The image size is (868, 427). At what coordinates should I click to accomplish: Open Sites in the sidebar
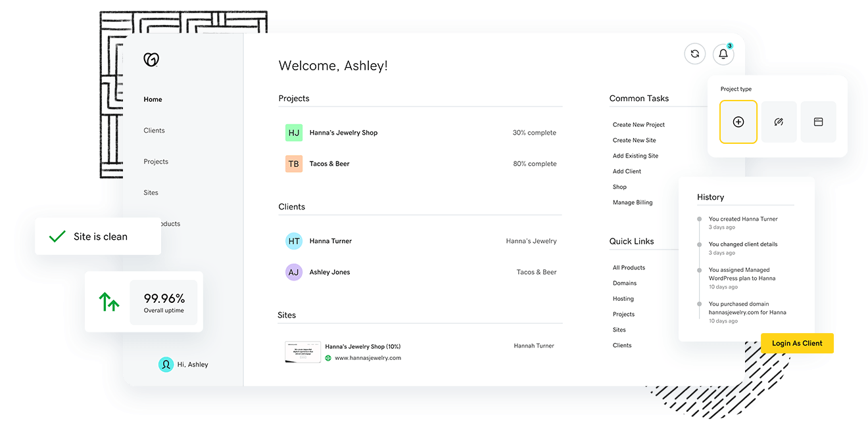point(151,192)
